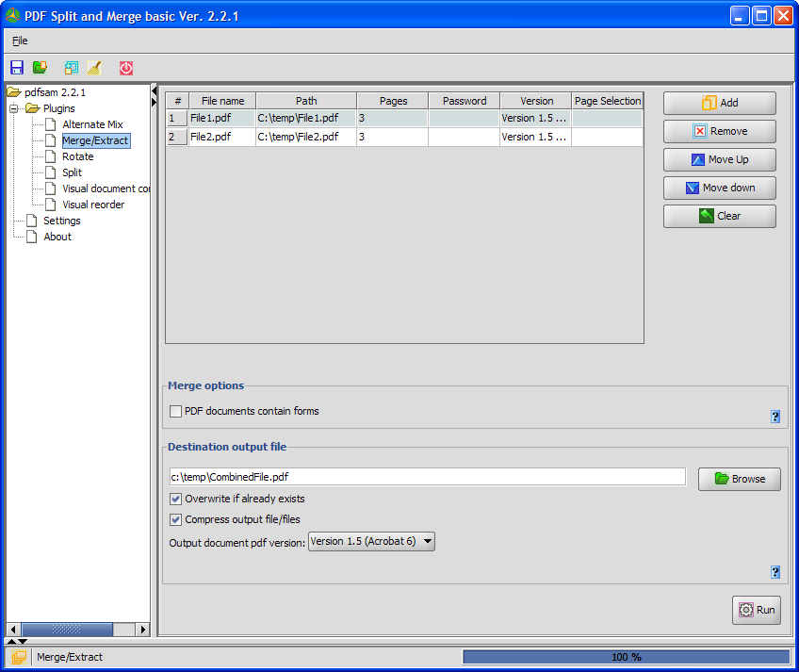Image resolution: width=799 pixels, height=672 pixels.
Task: Click the expand-right splitter arrow
Action: point(154,102)
